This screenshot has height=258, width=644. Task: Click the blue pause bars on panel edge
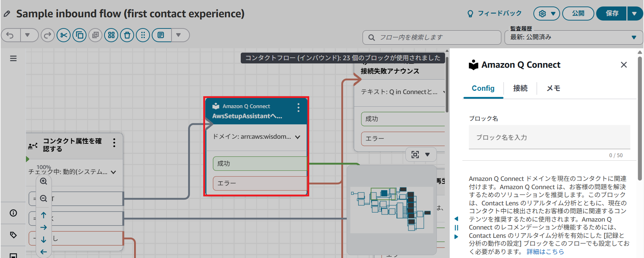click(456, 228)
